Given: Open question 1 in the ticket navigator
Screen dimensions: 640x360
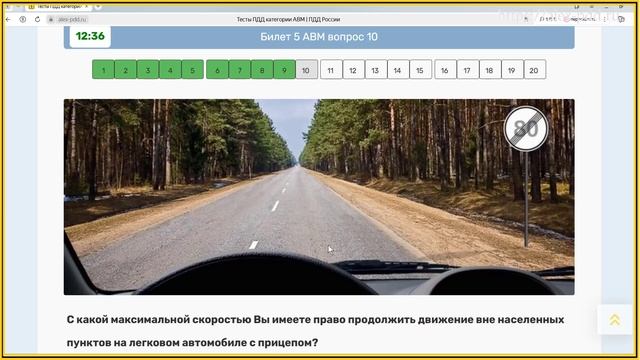Looking at the screenshot, I should click(103, 70).
